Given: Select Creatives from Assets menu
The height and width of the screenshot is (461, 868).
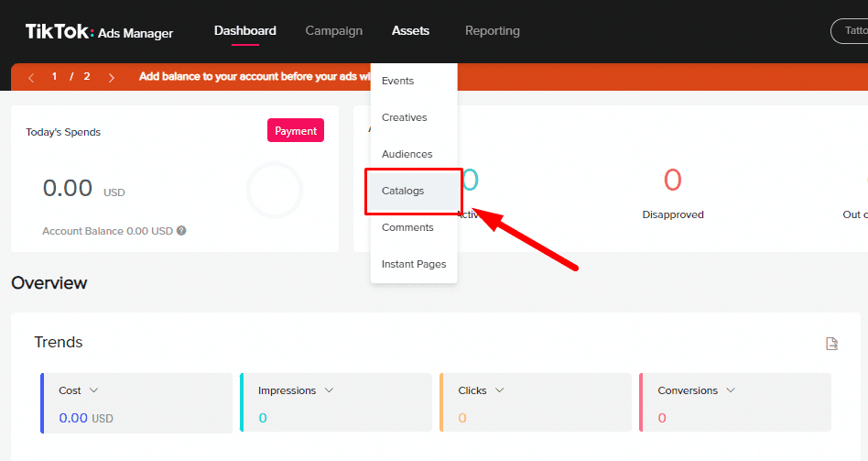Looking at the screenshot, I should tap(404, 117).
